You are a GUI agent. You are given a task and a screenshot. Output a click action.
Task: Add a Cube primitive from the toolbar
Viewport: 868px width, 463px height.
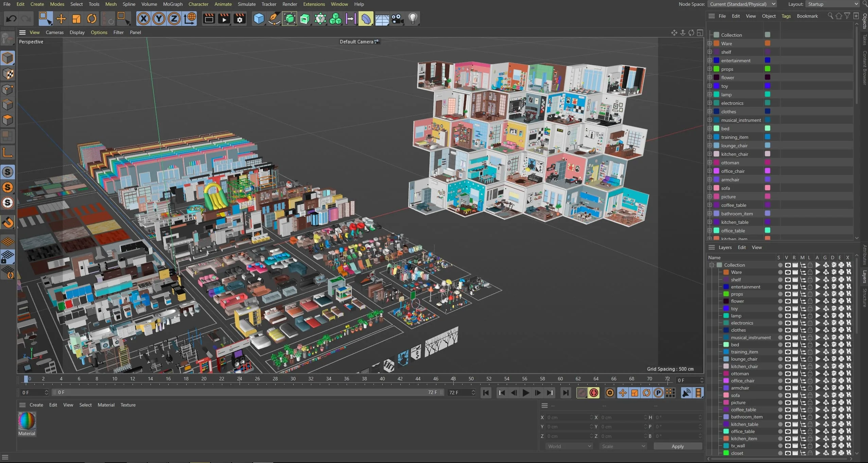259,19
